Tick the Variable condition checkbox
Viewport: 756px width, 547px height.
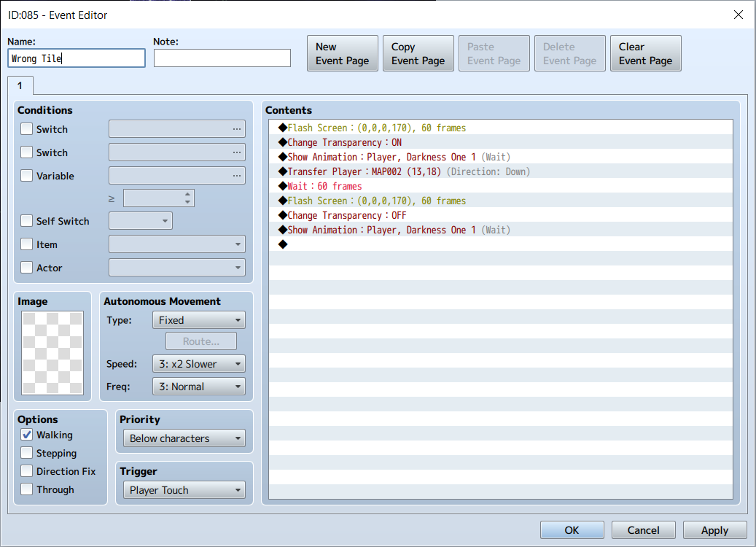(26, 176)
